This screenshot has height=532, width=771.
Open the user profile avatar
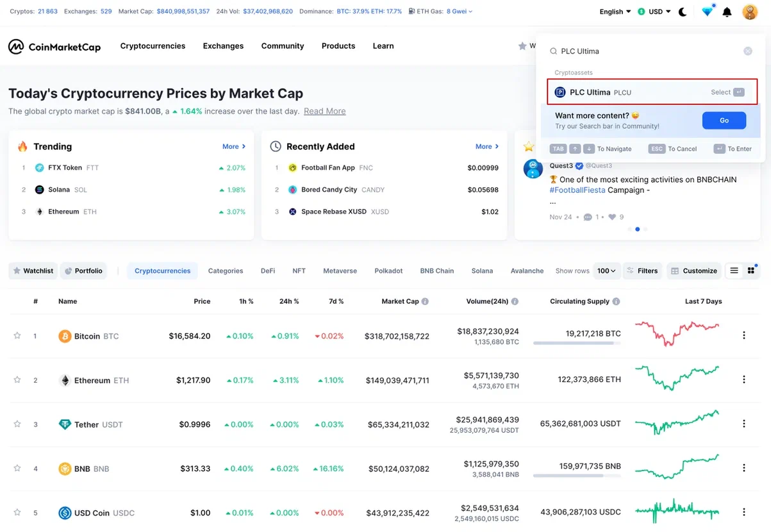point(750,12)
